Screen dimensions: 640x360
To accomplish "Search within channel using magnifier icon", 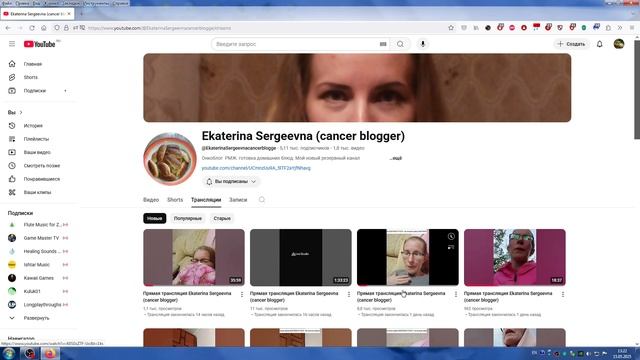I will 262,200.
